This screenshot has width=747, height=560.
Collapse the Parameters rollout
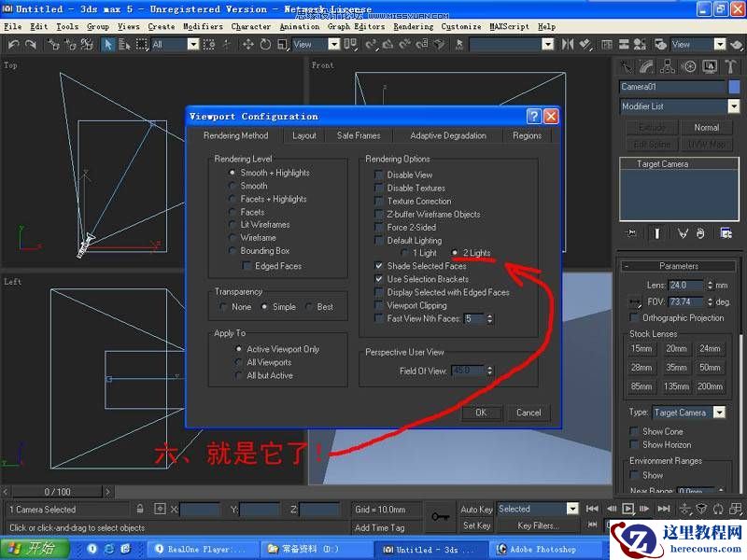[x=679, y=266]
